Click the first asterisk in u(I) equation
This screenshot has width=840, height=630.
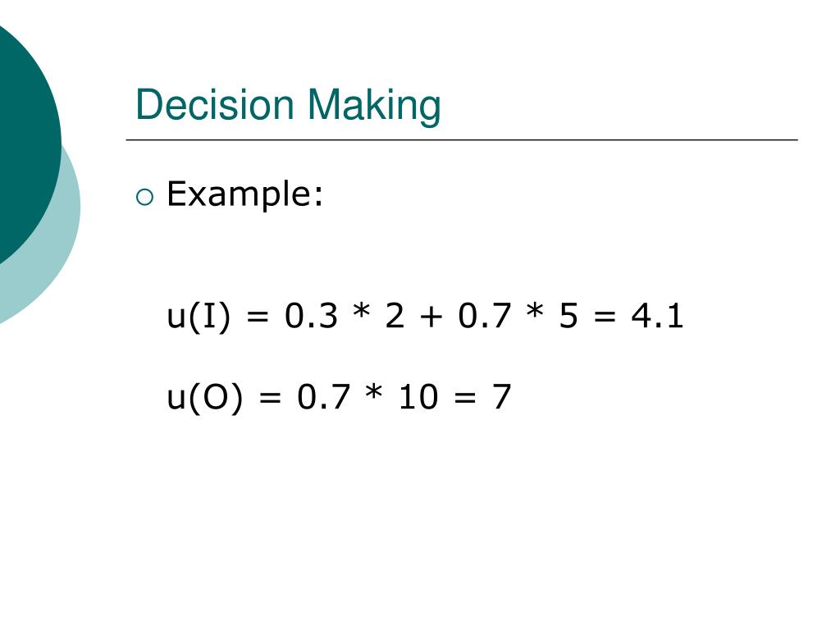(362, 311)
